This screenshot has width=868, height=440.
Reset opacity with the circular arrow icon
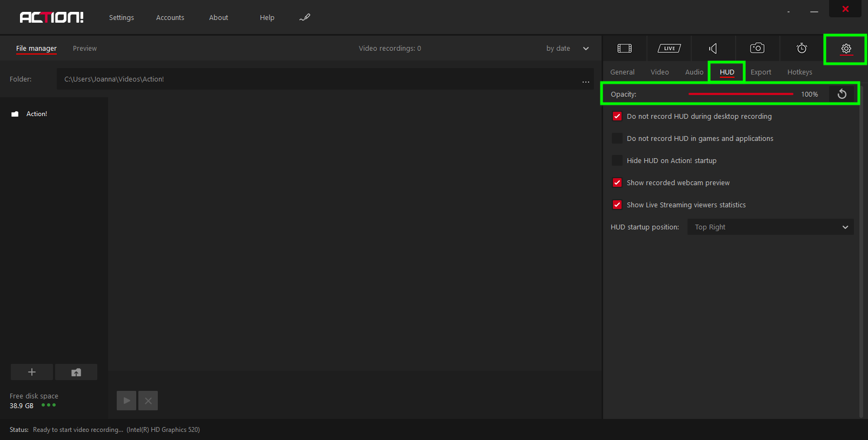pos(842,94)
